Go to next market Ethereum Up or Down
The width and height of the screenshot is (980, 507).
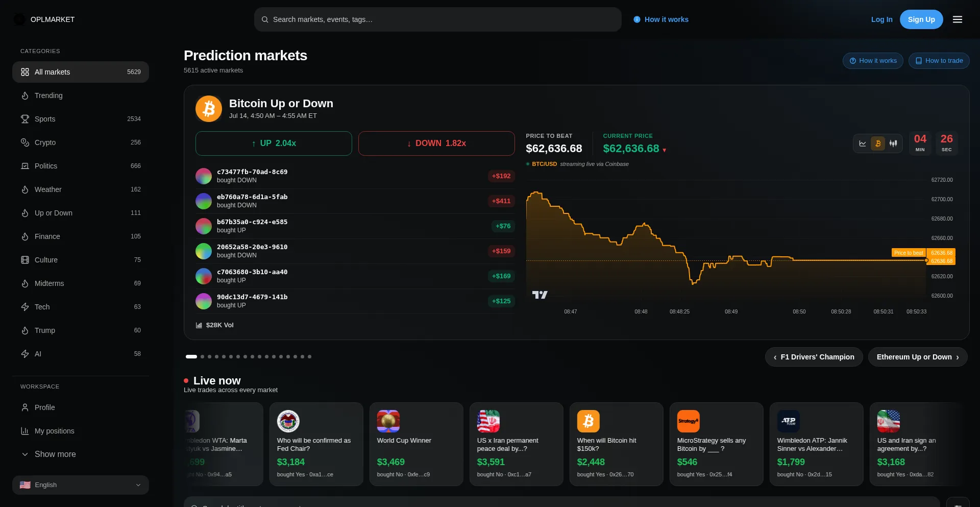918,357
